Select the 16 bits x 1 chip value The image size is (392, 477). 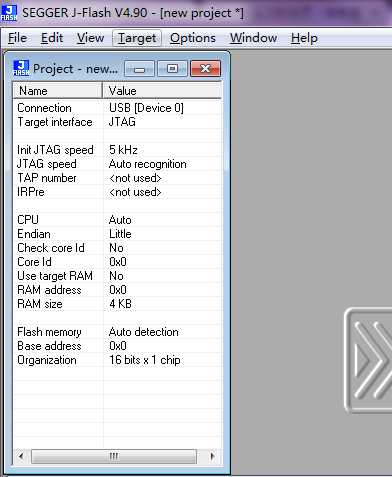pos(145,360)
